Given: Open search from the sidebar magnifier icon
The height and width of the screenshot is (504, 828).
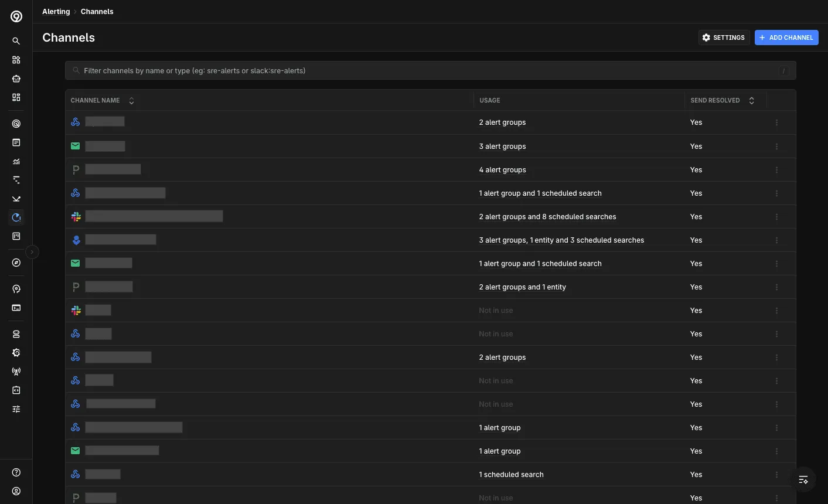Looking at the screenshot, I should coord(16,41).
